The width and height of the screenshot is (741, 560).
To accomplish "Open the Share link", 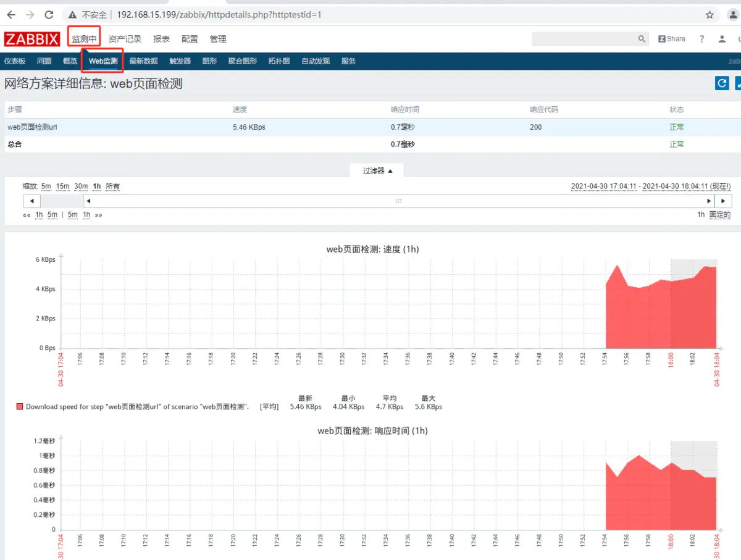I will (672, 39).
